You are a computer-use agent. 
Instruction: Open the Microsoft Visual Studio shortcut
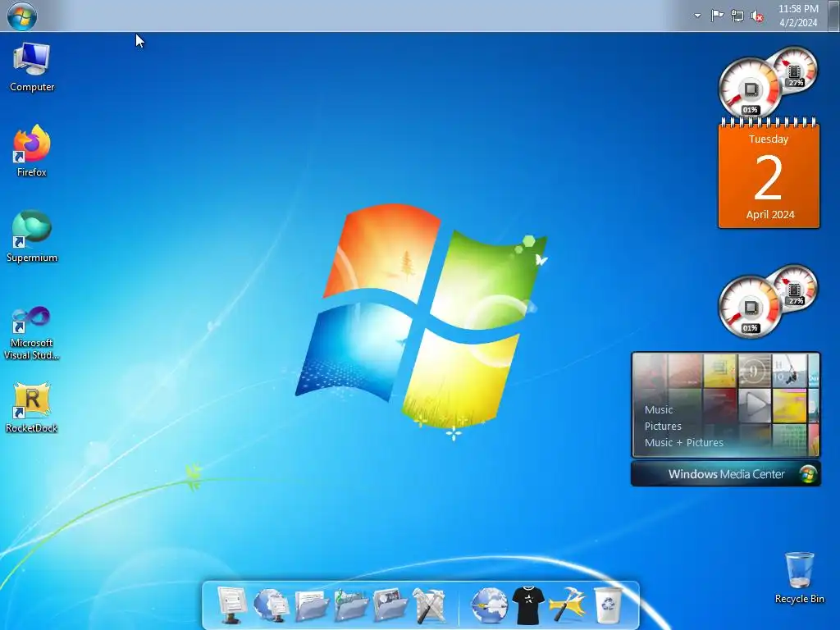[x=32, y=333]
